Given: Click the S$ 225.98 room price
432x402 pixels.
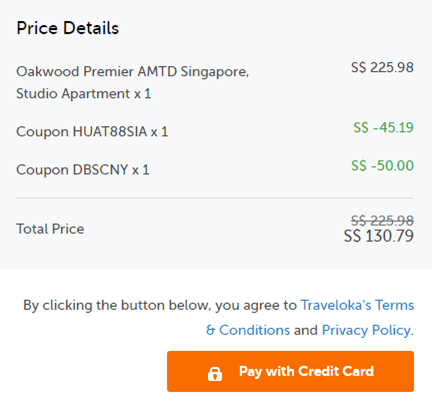Looking at the screenshot, I should 382,67.
